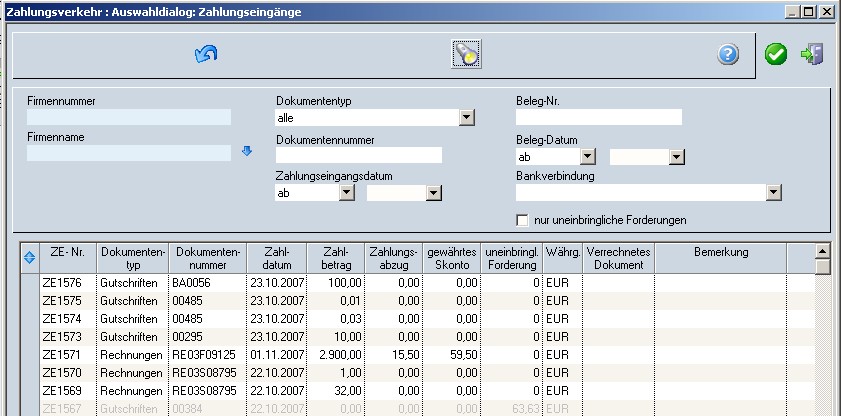
Task: Click into the Dokumentennummer field
Action: coord(359,155)
